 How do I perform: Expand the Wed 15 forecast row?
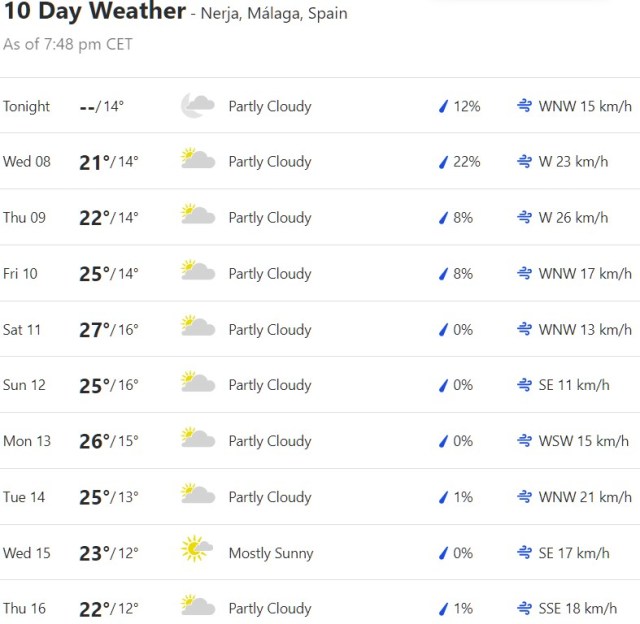point(320,552)
